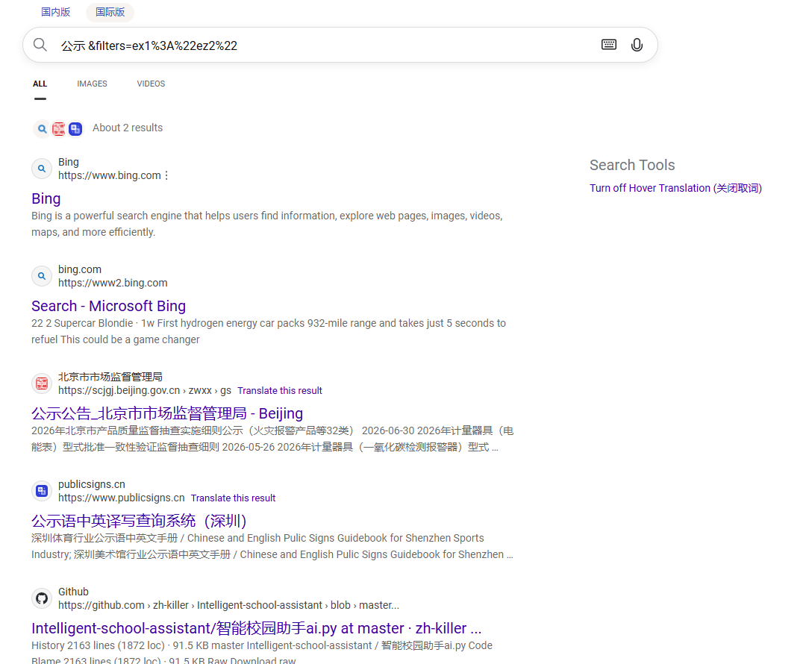The height and width of the screenshot is (664, 812).
Task: Click the blue magnifier favicon beside About 2 results
Action: (42, 128)
